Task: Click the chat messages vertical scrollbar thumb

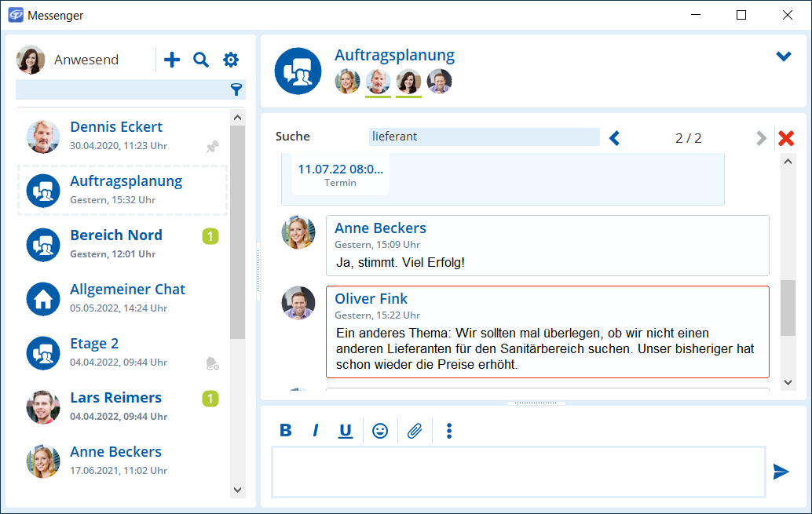Action: tap(788, 308)
